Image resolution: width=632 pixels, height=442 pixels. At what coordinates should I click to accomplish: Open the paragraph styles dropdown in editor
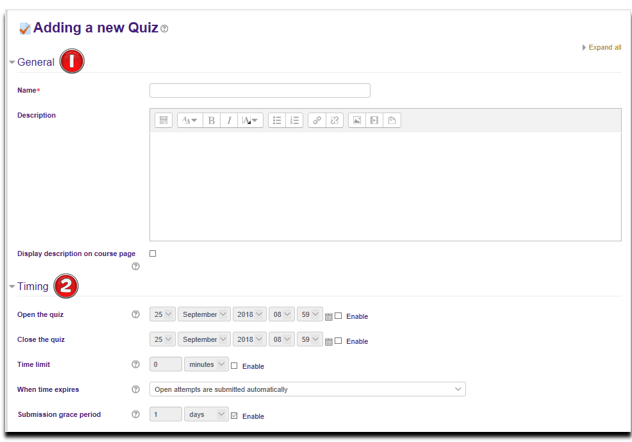pos(189,120)
